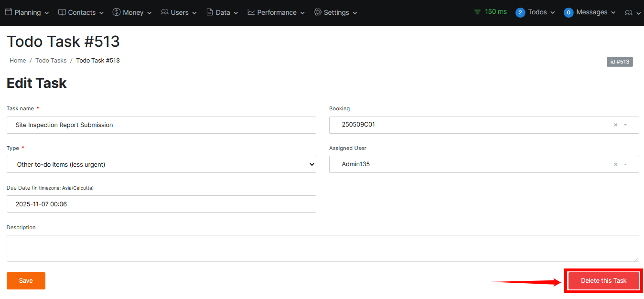Click into the Description text area

322,248
